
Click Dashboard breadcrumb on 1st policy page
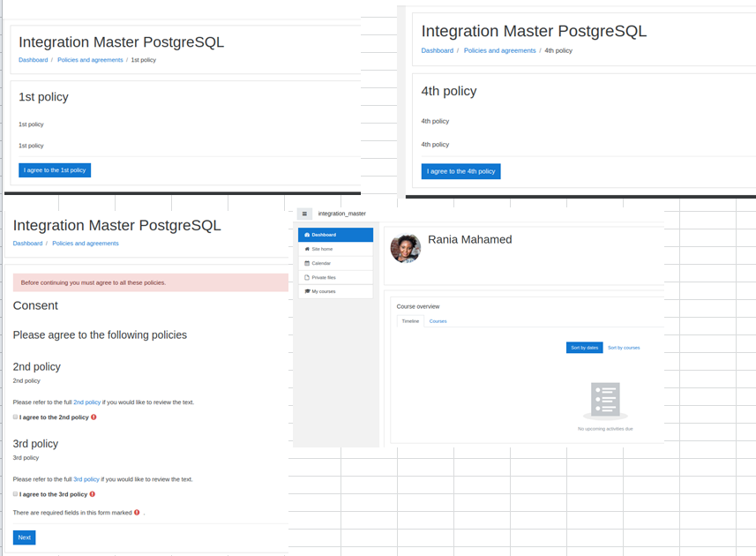click(34, 60)
